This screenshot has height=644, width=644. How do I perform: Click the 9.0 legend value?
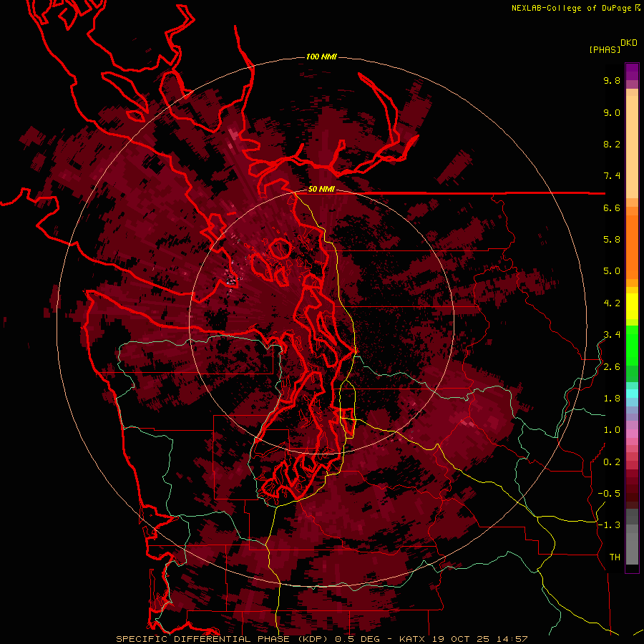pyautogui.click(x=612, y=112)
